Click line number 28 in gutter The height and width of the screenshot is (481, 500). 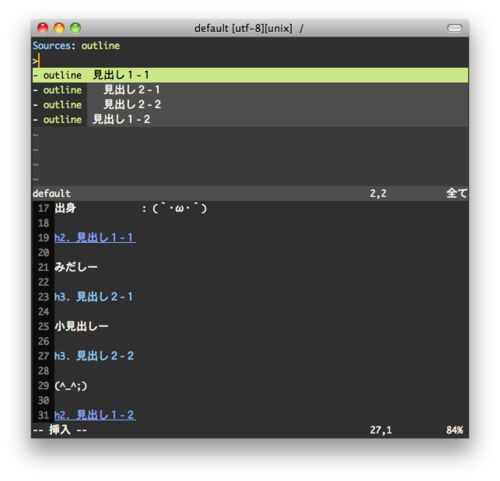[x=44, y=371]
